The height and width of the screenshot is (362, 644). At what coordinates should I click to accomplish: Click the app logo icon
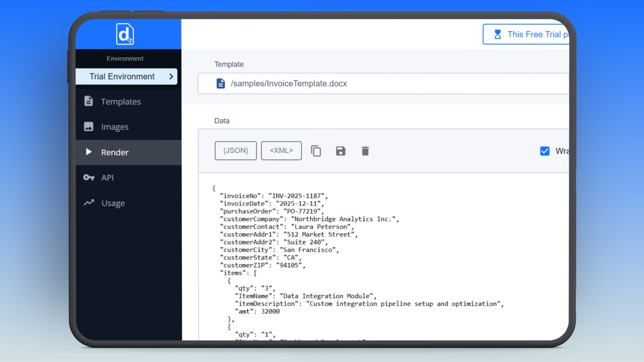click(x=125, y=34)
